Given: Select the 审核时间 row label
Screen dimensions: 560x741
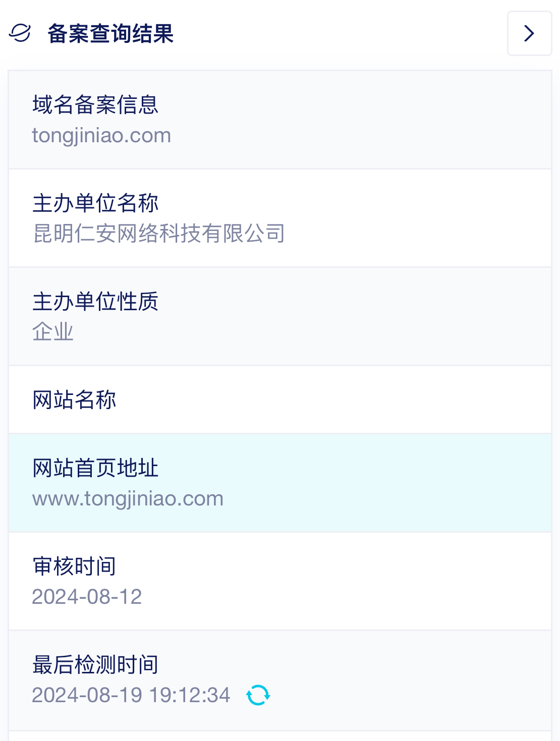Looking at the screenshot, I should (x=74, y=566).
